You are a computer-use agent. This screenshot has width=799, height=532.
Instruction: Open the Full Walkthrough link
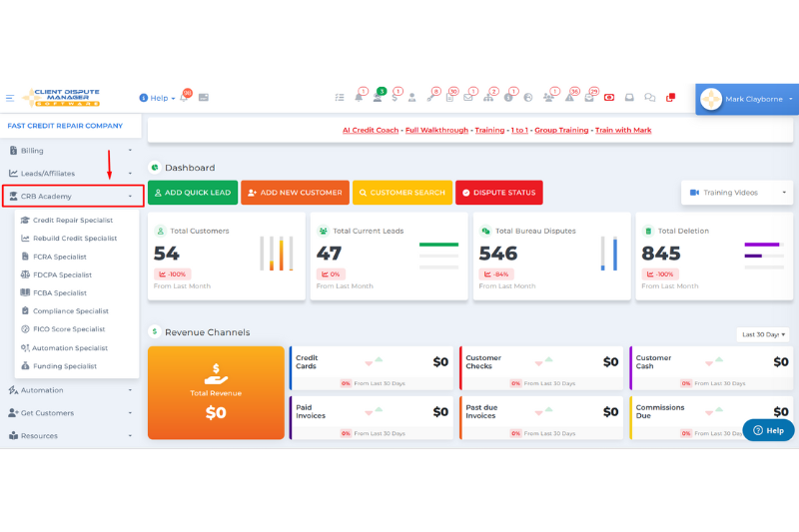pyautogui.click(x=436, y=131)
